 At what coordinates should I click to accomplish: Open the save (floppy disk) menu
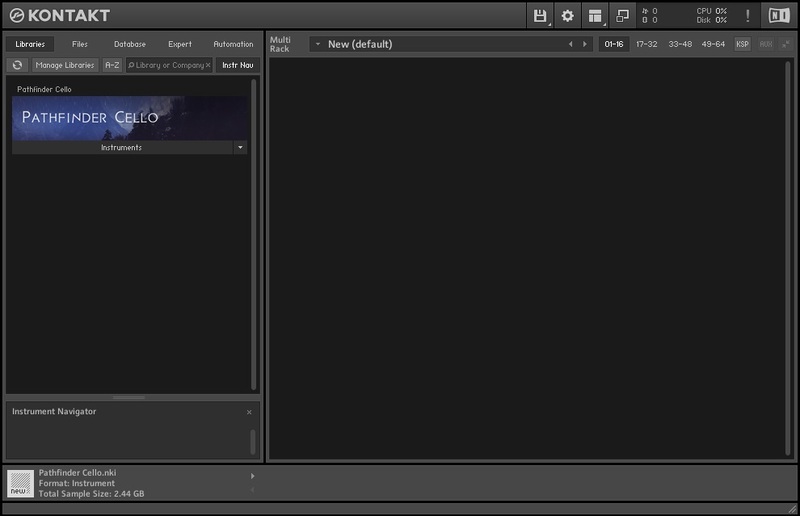(540, 16)
